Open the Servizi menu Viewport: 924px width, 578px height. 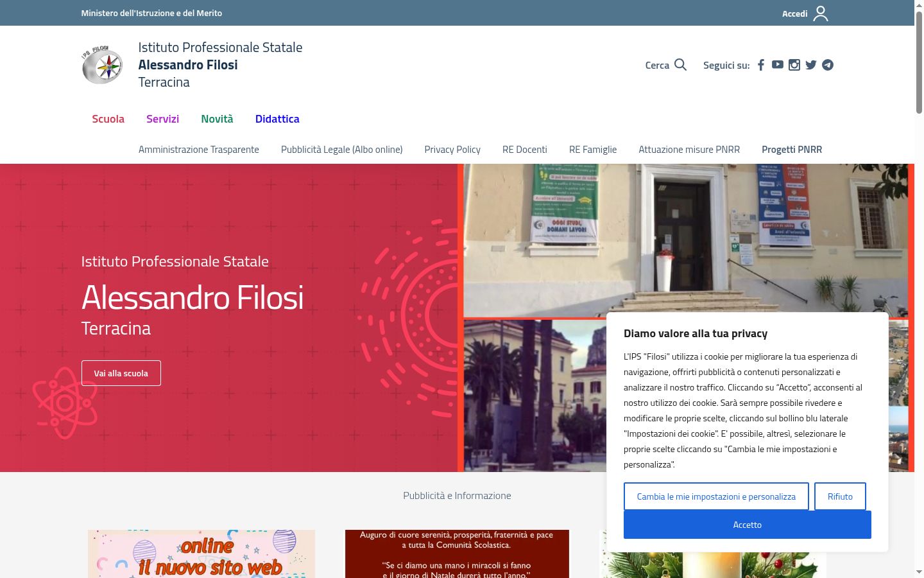pos(162,119)
